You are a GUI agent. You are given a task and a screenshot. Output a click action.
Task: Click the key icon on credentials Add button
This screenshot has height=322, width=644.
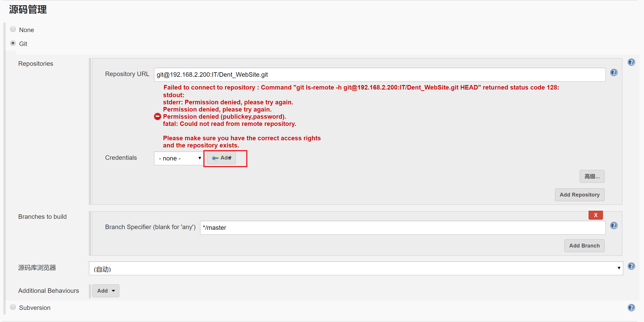[x=215, y=158]
